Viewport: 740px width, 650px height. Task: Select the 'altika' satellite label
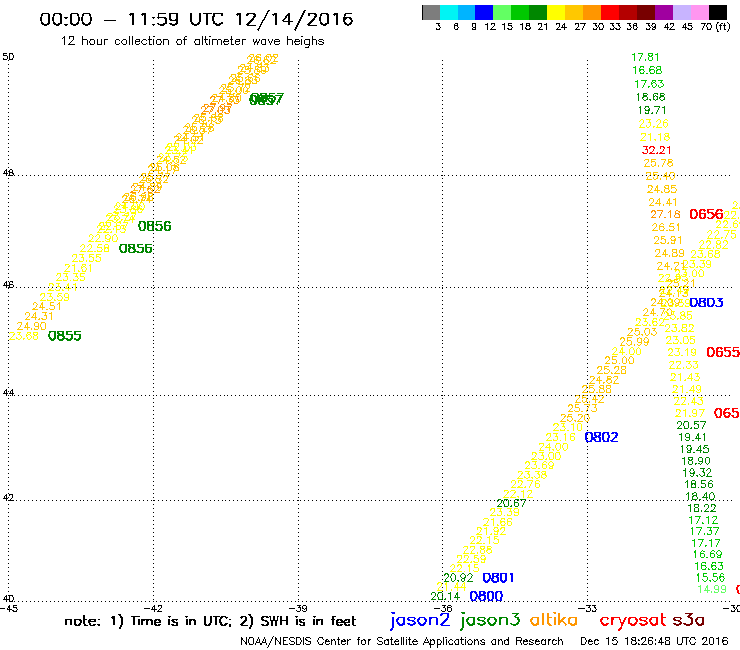(554, 619)
